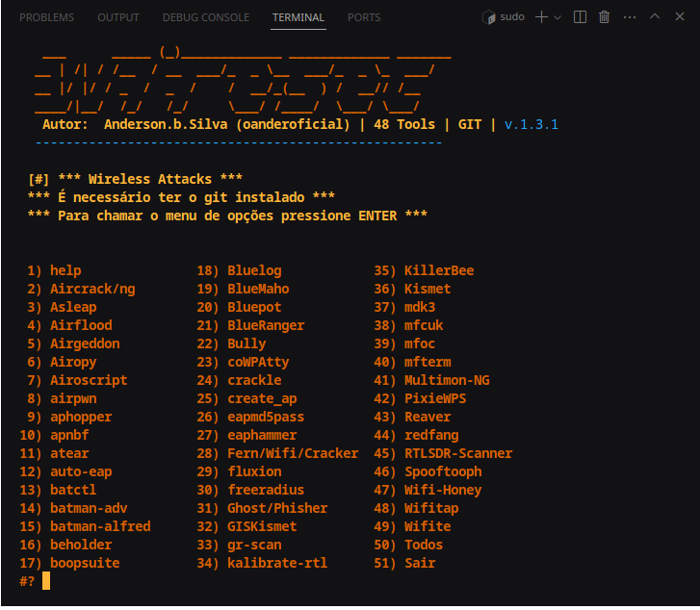Click option '12) auto-eap'

tap(65, 471)
